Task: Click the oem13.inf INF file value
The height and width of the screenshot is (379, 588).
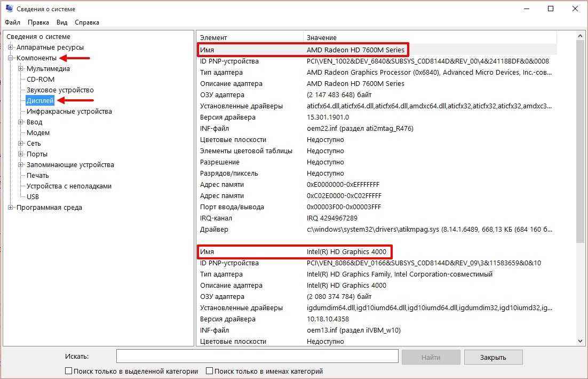Action: click(354, 330)
